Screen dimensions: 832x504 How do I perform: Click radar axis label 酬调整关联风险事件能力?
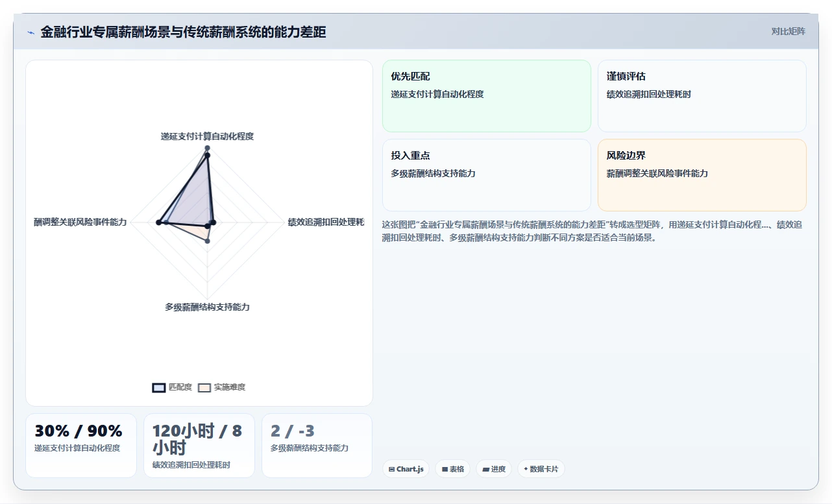(x=80, y=222)
